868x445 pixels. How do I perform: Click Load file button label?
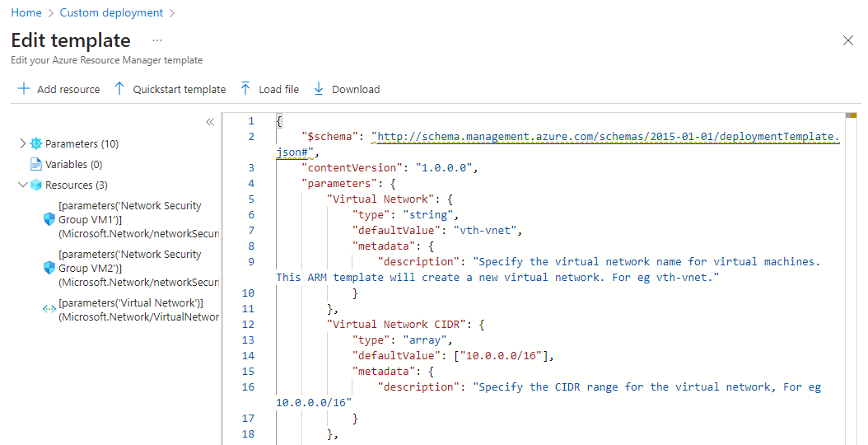279,89
